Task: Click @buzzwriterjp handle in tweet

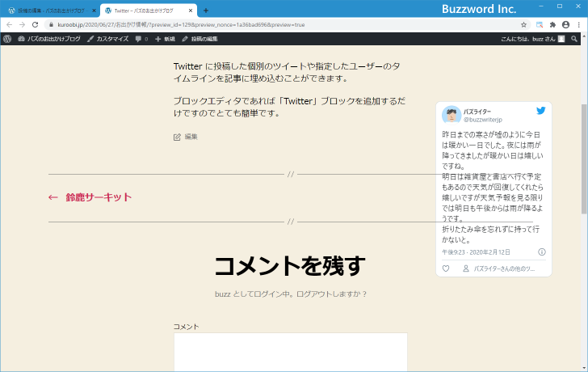Action: (x=483, y=120)
